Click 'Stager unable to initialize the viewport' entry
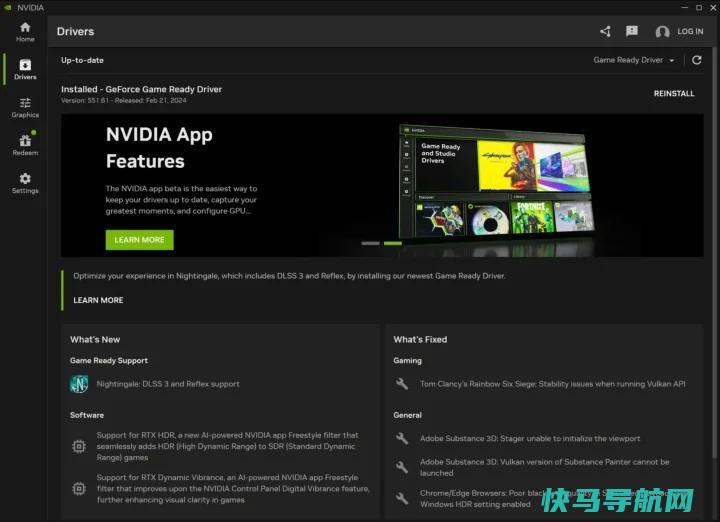 [x=530, y=438]
